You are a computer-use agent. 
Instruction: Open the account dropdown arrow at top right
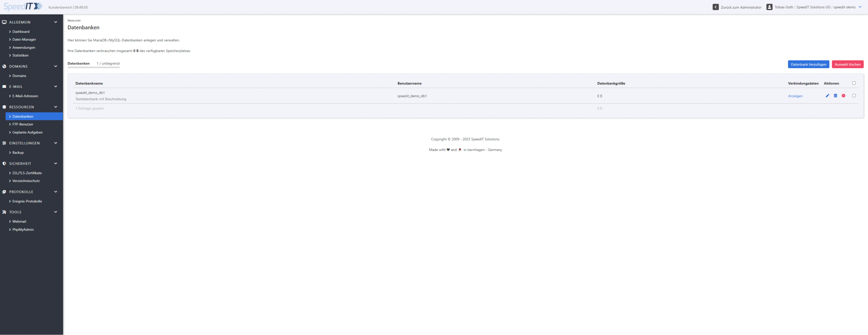[860, 7]
